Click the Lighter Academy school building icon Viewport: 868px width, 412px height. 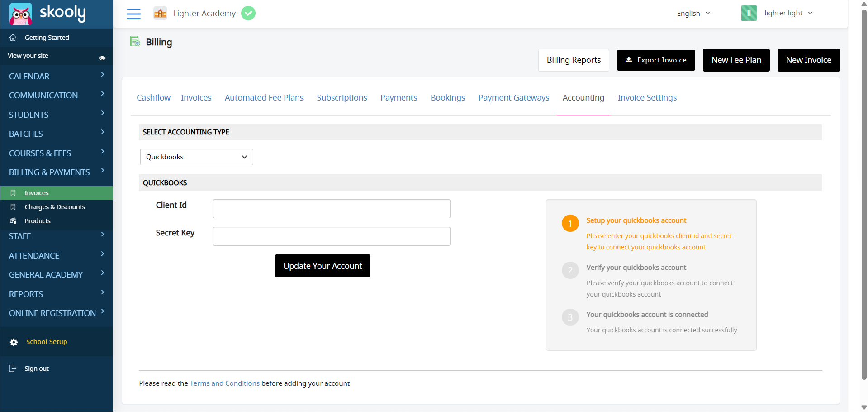(160, 14)
